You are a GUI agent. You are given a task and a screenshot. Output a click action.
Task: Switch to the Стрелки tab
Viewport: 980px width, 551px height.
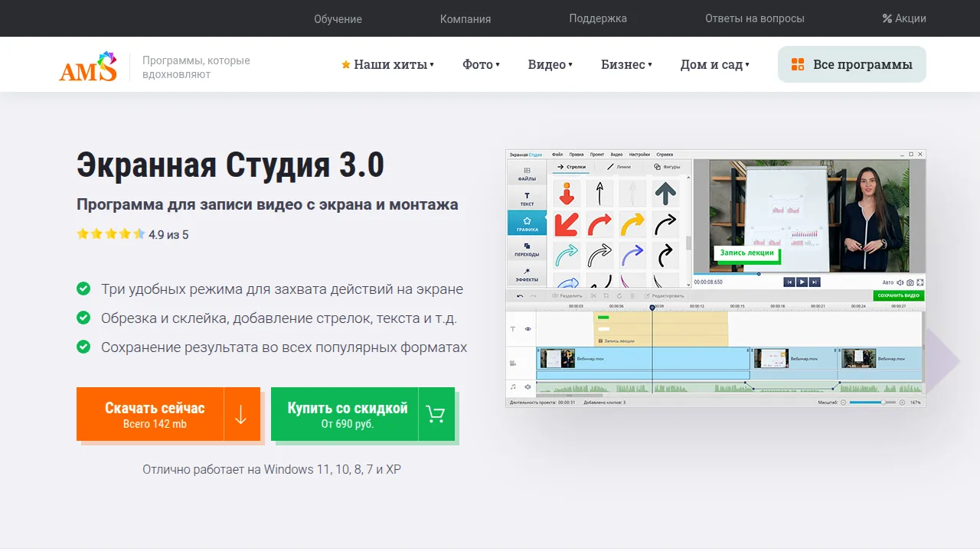point(571,166)
